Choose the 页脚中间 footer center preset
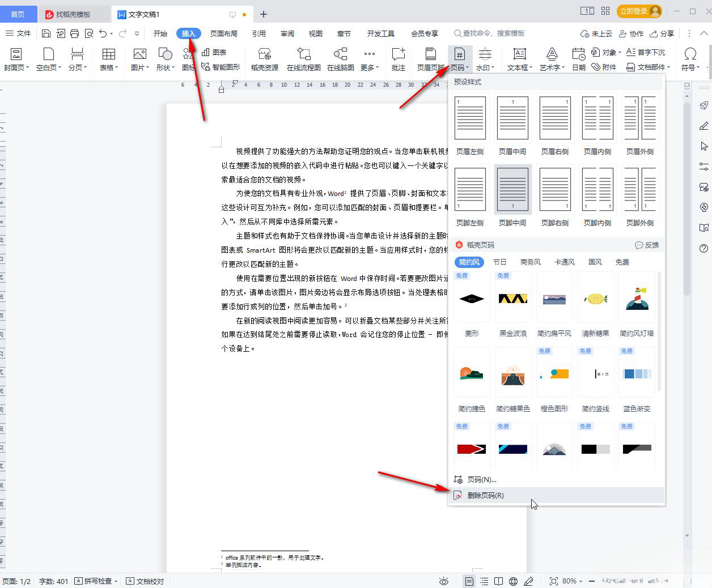The image size is (712, 588). pyautogui.click(x=512, y=196)
